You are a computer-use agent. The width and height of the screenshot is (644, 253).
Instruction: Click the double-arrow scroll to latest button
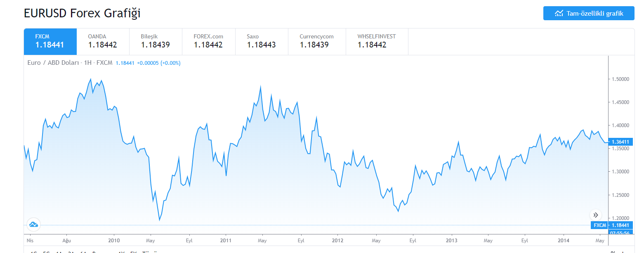pos(595,215)
